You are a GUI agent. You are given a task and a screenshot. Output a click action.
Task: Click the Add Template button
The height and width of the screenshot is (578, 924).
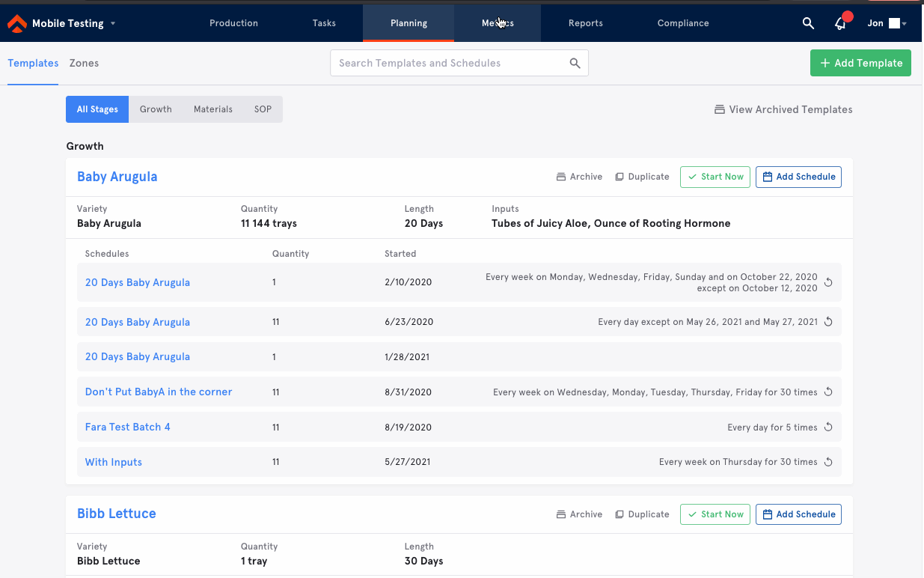[x=860, y=63]
